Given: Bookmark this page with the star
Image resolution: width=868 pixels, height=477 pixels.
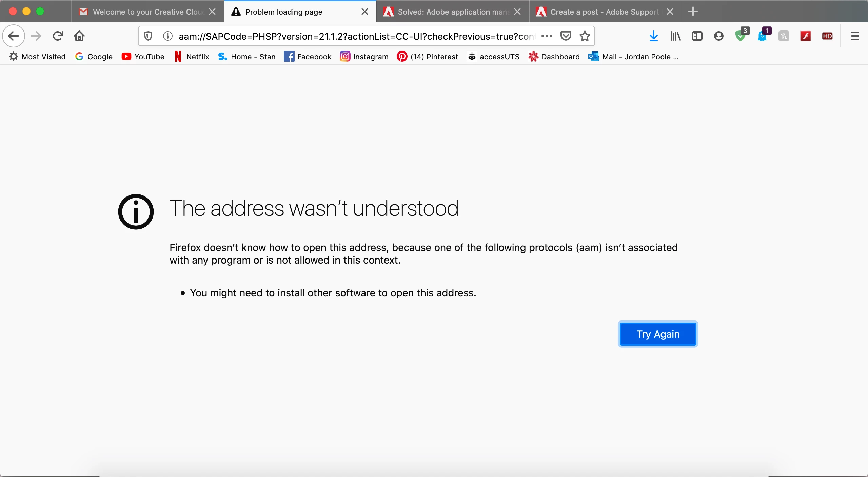Looking at the screenshot, I should [585, 36].
